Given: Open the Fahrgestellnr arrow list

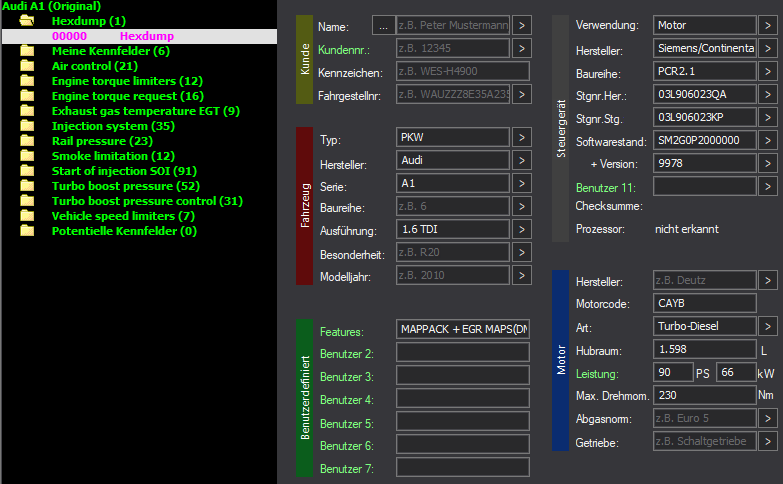Looking at the screenshot, I should click(x=522, y=94).
